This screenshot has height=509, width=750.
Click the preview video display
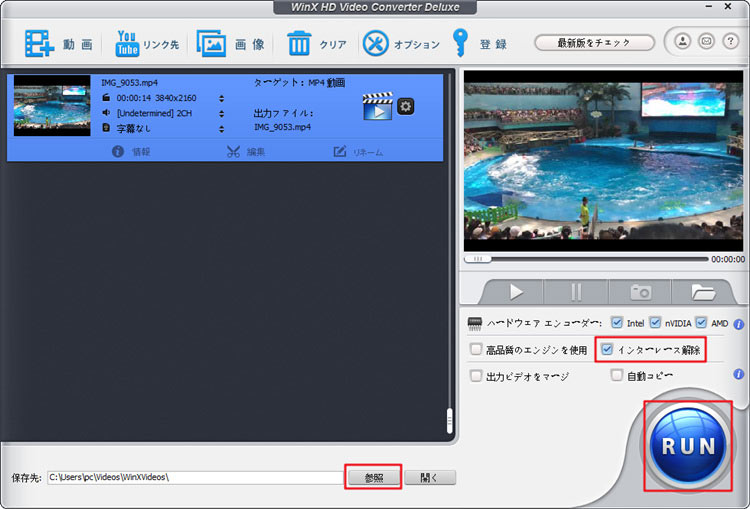click(604, 161)
